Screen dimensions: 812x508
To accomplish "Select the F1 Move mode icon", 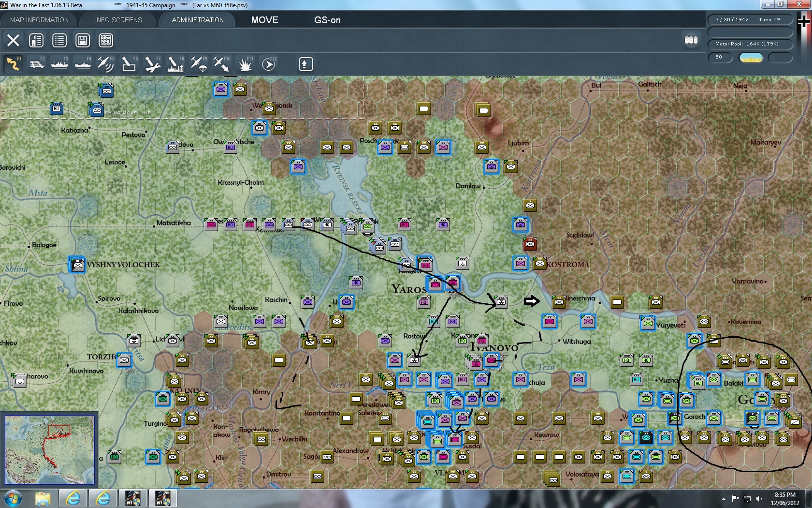I will (13, 64).
